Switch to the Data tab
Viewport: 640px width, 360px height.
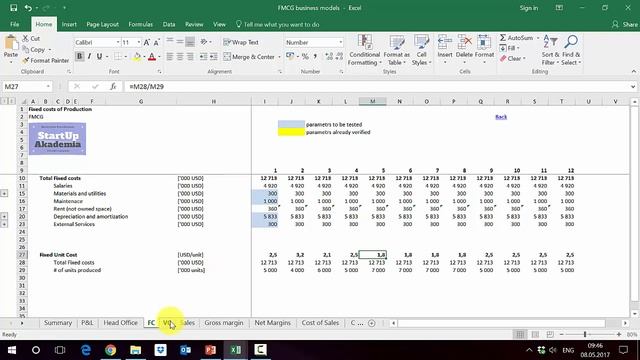169,24
